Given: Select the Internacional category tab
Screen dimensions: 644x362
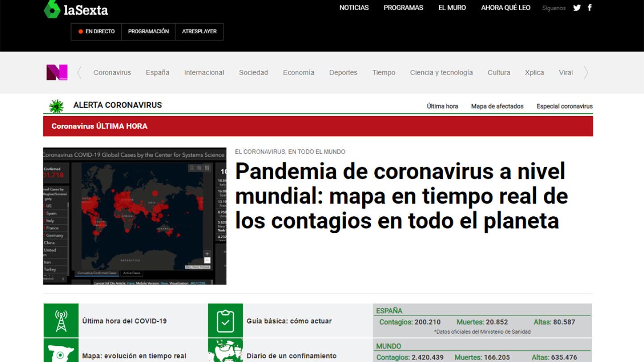Looking at the screenshot, I should pos(204,72).
